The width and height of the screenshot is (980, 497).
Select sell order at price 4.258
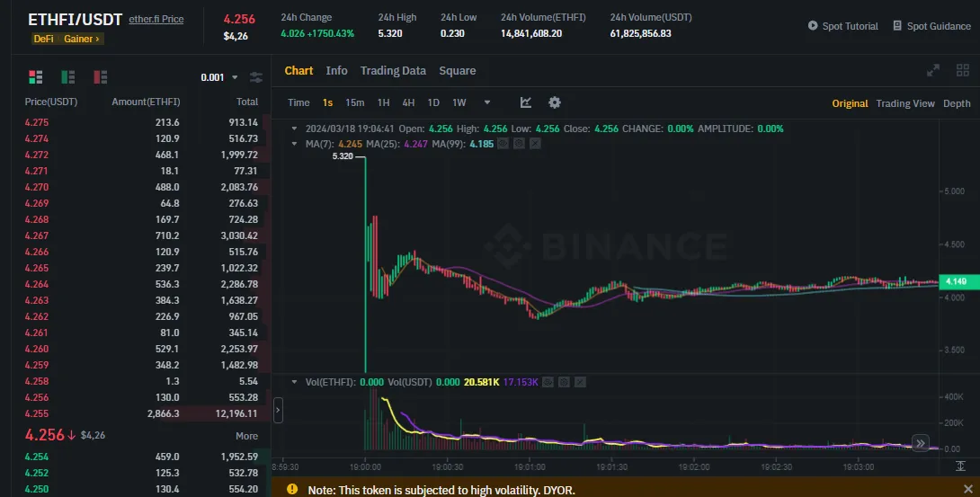(x=141, y=381)
